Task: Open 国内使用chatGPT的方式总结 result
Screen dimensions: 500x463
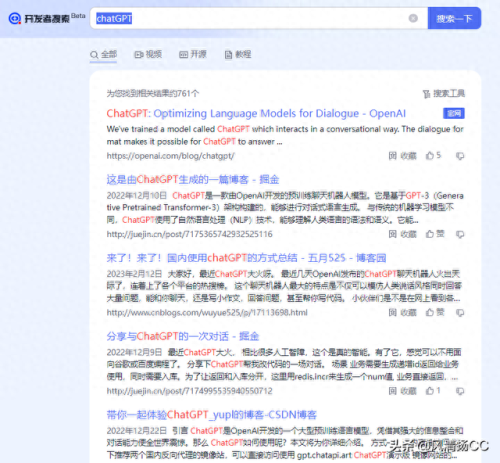Action: tap(246, 258)
